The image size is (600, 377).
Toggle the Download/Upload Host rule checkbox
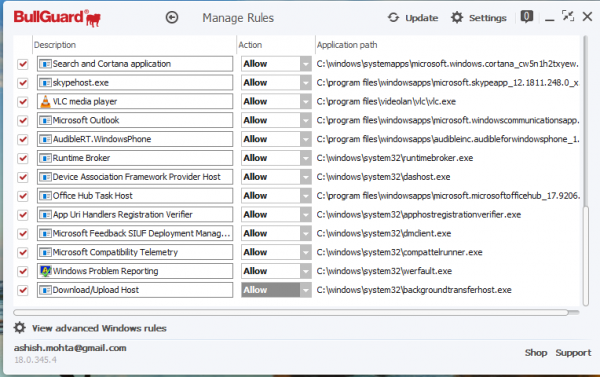(23, 290)
